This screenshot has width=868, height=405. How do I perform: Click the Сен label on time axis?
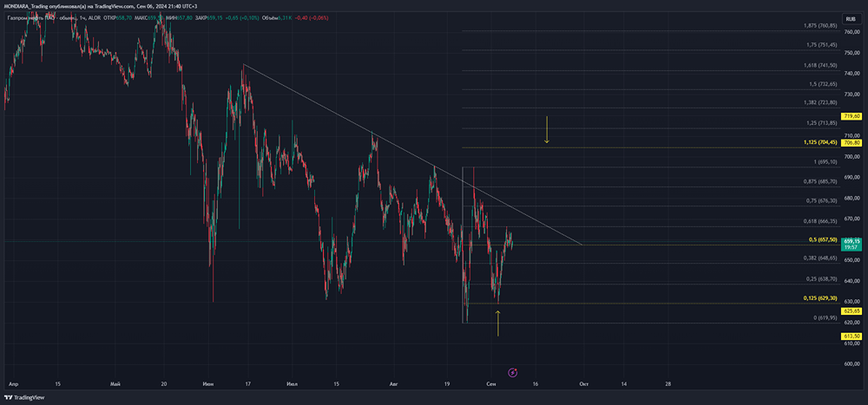(x=491, y=383)
